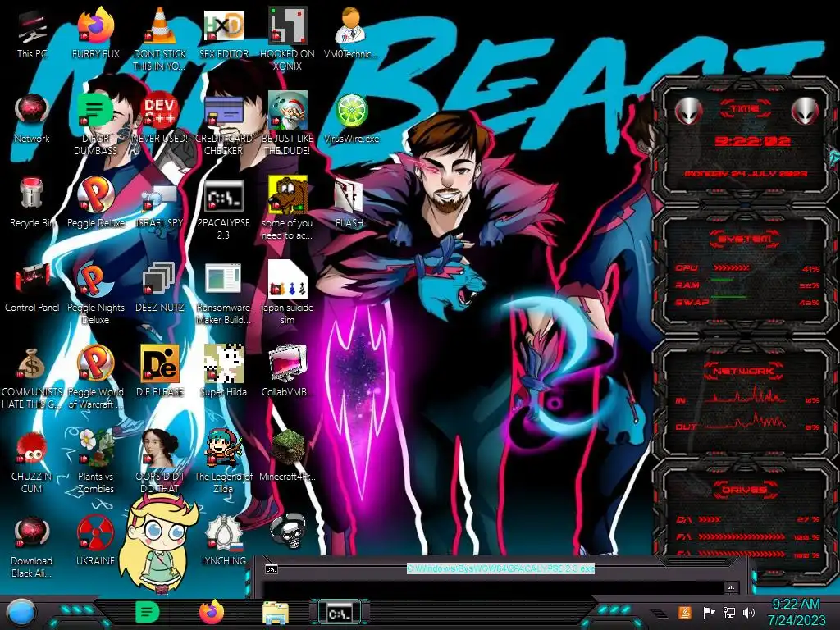Open the green chat app on the taskbar
Screen dimensions: 840x630
pos(147,612)
